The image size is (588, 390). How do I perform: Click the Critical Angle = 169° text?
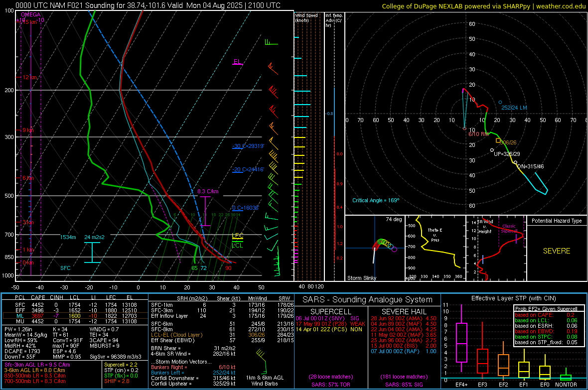coord(376,201)
